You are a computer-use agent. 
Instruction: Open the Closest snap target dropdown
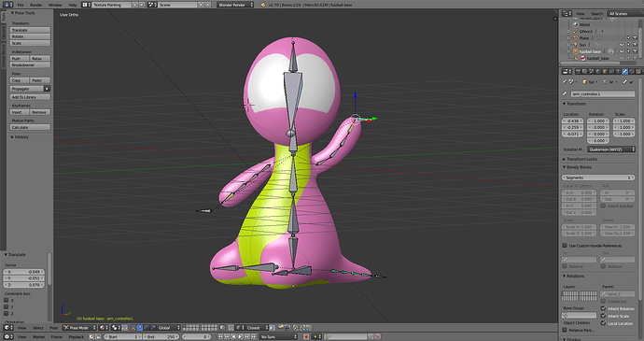point(257,328)
